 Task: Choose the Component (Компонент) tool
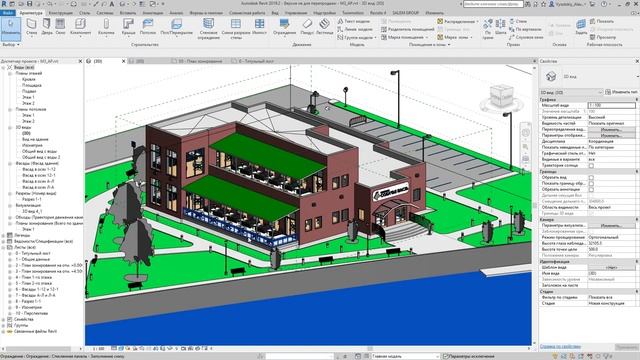click(x=80, y=27)
